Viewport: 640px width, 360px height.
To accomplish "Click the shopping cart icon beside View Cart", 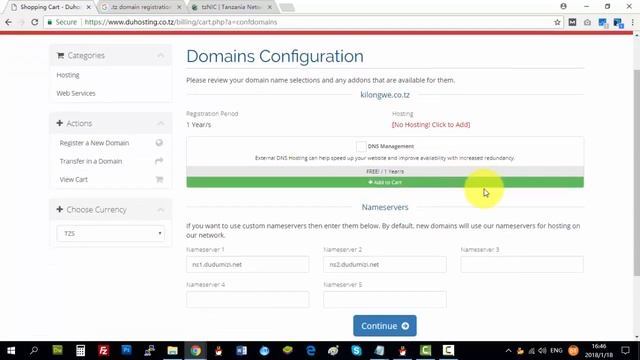I will pyautogui.click(x=160, y=179).
